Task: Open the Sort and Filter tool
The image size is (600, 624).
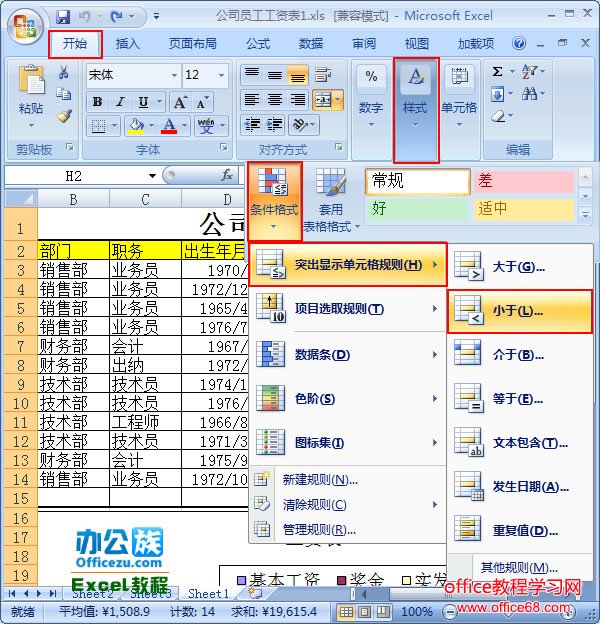Action: [530, 72]
